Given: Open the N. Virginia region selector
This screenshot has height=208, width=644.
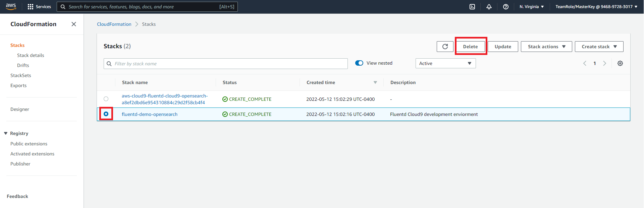Looking at the screenshot, I should [x=532, y=7].
